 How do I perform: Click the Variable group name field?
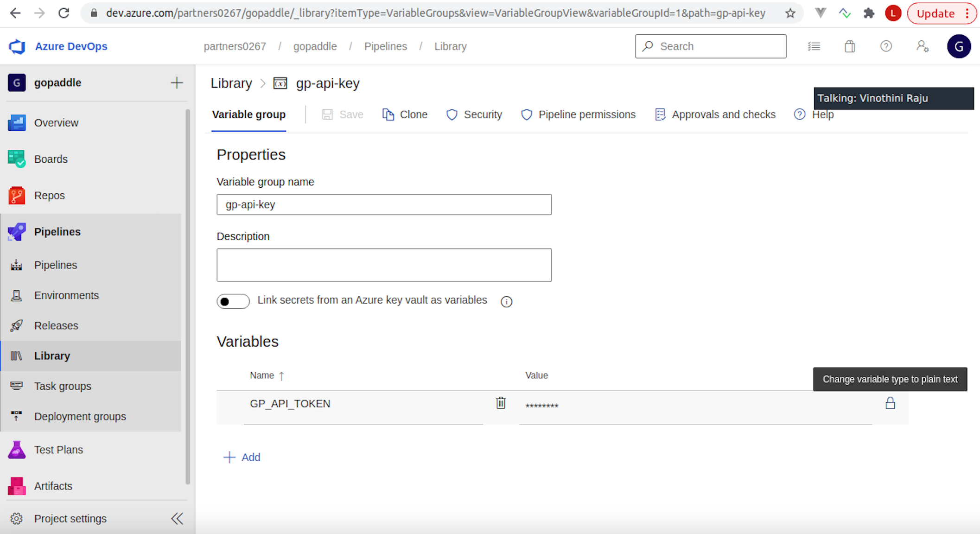[384, 204]
